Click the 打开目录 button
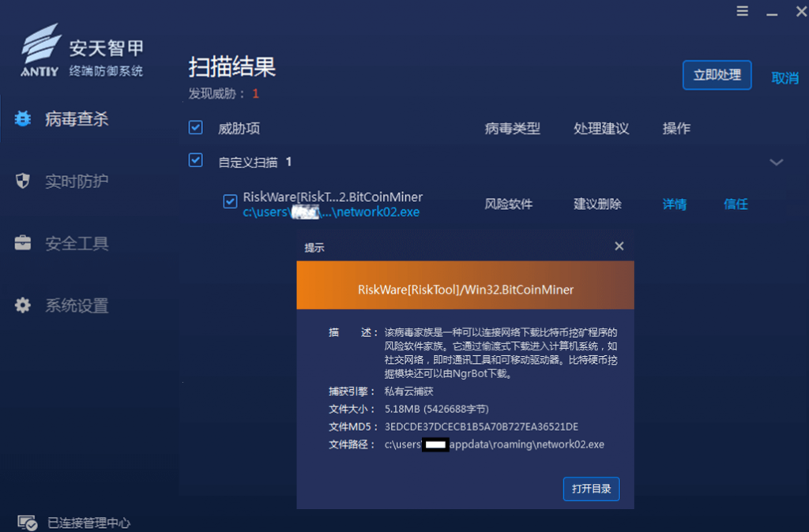 pyautogui.click(x=591, y=489)
